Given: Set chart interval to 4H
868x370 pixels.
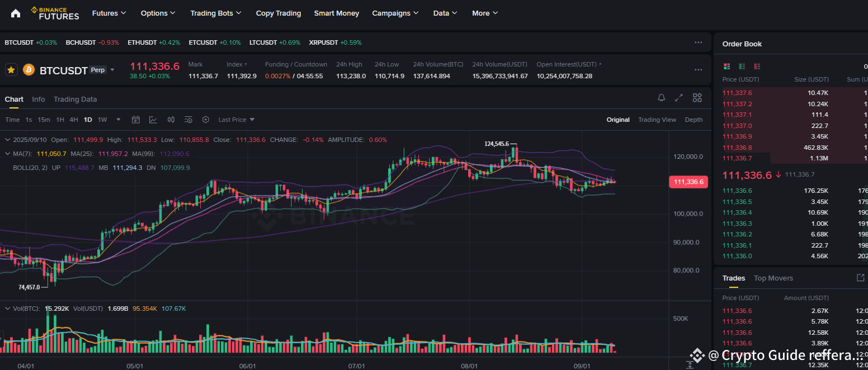Looking at the screenshot, I should pos(74,120).
